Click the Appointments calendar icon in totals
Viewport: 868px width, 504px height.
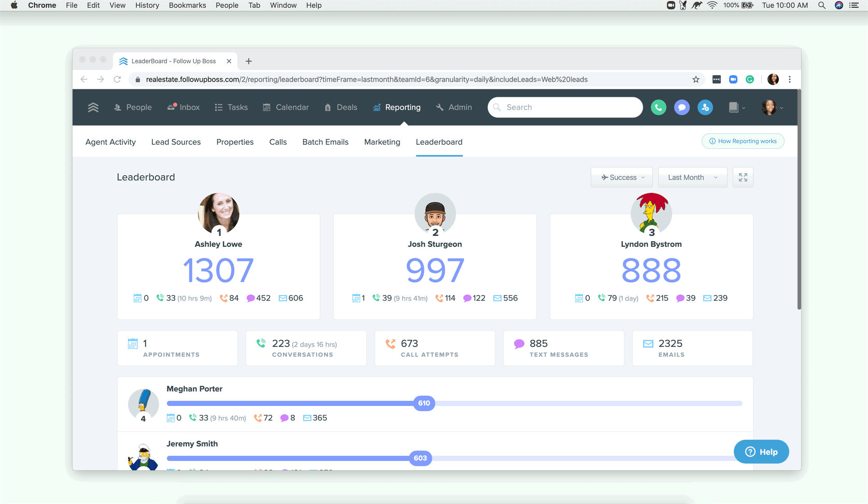pyautogui.click(x=133, y=344)
